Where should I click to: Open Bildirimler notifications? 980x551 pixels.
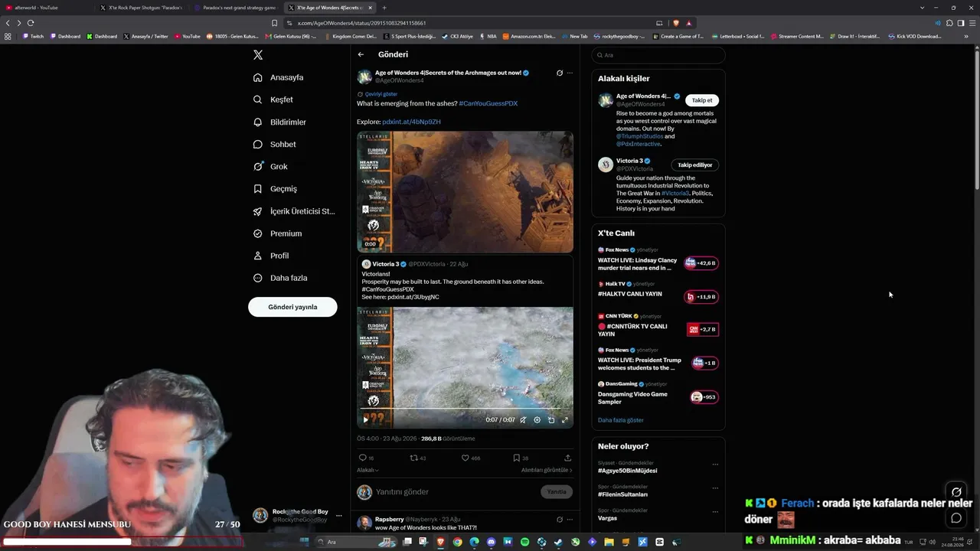pyautogui.click(x=279, y=122)
